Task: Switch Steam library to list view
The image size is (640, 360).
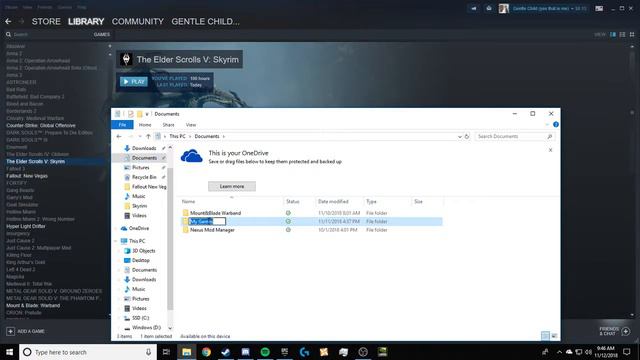Action: click(x=622, y=35)
